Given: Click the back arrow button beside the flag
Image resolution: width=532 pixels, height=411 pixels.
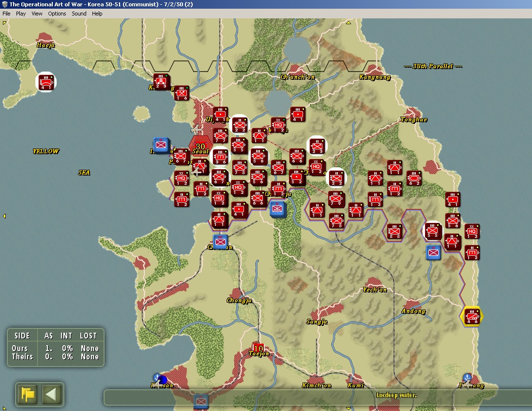Looking at the screenshot, I should (x=51, y=395).
